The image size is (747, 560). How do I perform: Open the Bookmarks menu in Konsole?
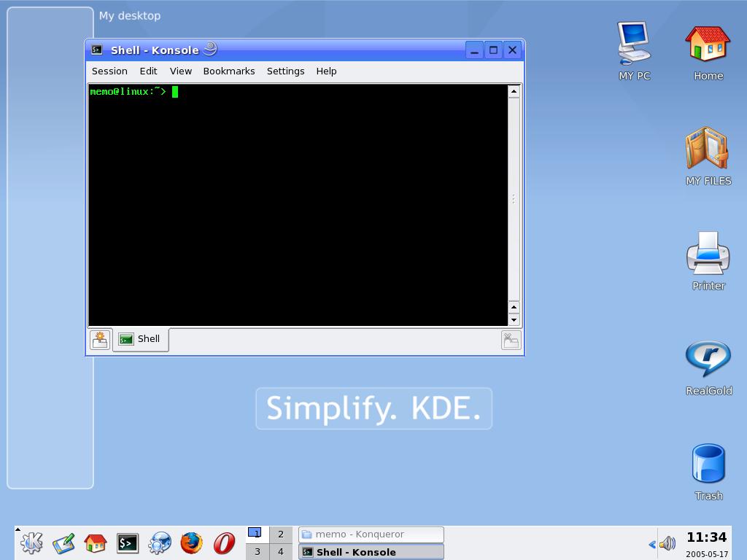click(x=229, y=71)
